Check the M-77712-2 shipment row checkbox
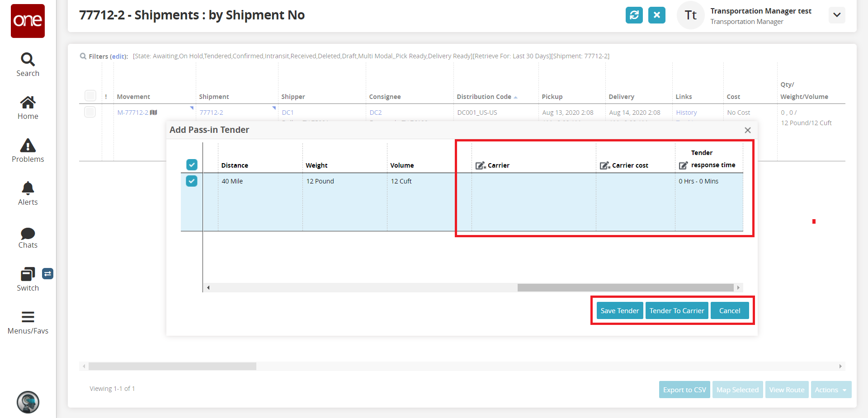The height and width of the screenshot is (418, 868). (90, 112)
